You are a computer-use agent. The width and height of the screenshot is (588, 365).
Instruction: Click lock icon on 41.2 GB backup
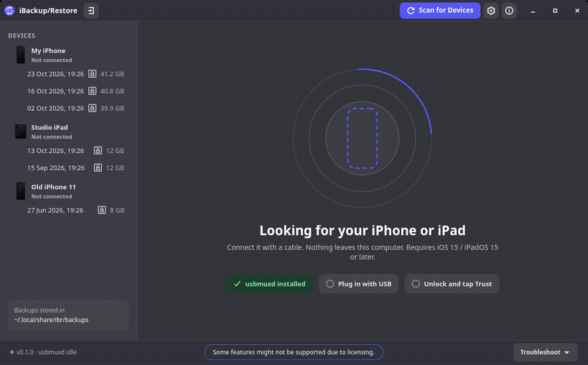pos(92,74)
